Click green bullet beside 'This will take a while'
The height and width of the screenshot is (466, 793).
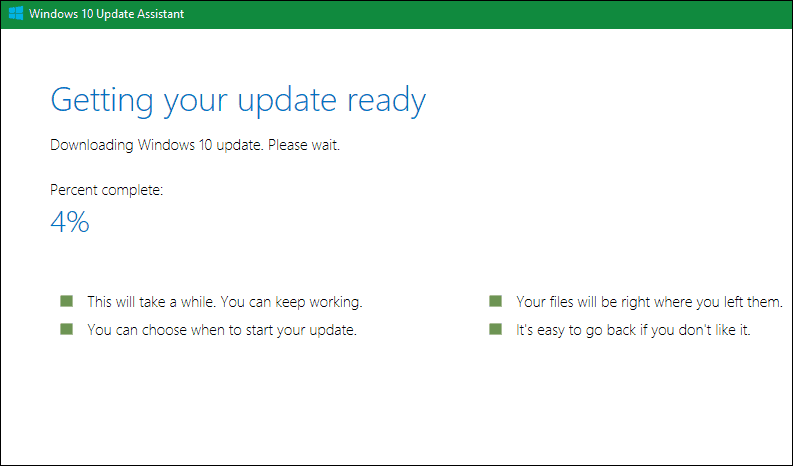67,302
